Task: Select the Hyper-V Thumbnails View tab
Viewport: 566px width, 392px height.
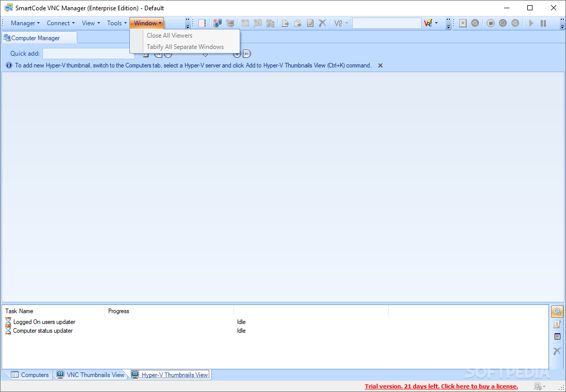Action: pos(170,374)
